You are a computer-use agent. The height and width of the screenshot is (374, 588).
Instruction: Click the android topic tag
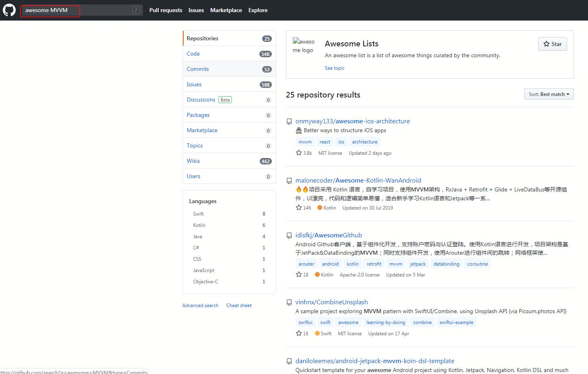pos(330,264)
